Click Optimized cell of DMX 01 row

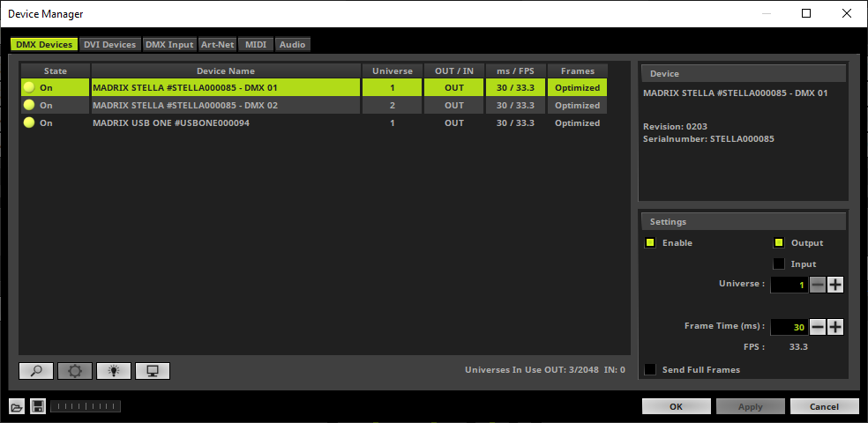578,87
